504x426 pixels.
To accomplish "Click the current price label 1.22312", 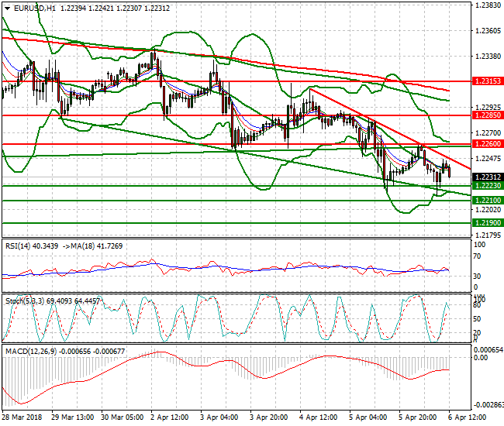I will [x=488, y=177].
